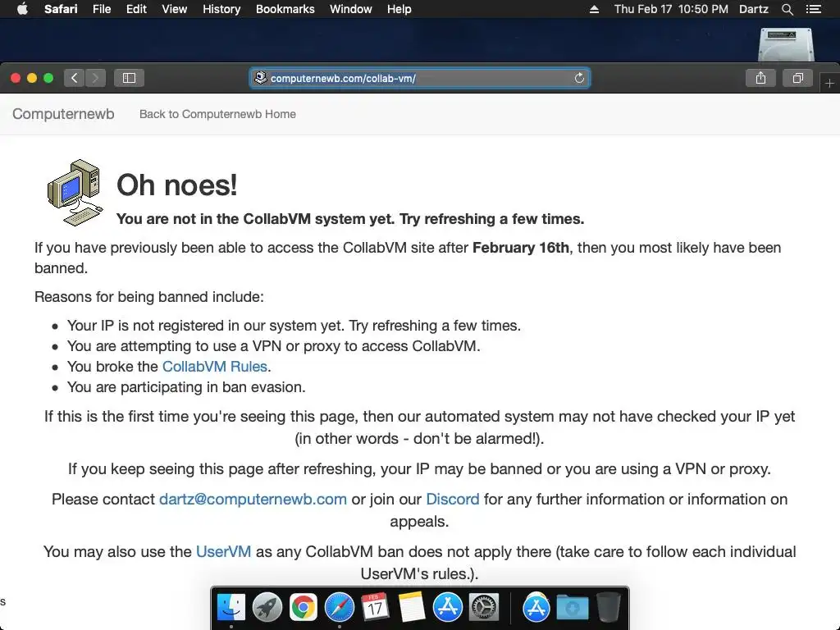Open Finder from the Dock

[x=231, y=608]
